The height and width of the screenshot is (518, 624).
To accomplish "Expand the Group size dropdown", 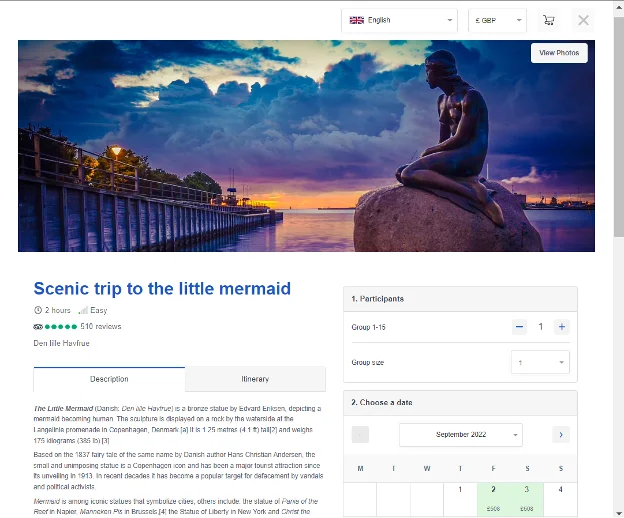I will pyautogui.click(x=540, y=362).
